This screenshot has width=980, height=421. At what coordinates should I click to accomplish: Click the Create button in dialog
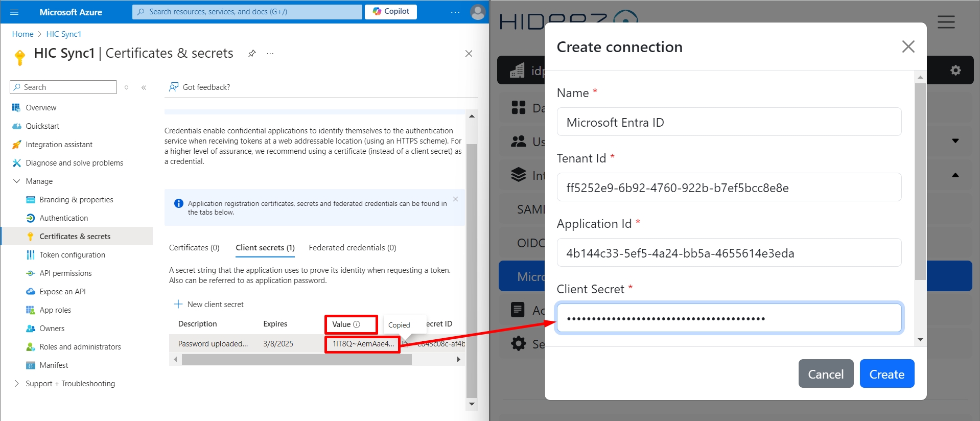[887, 374]
